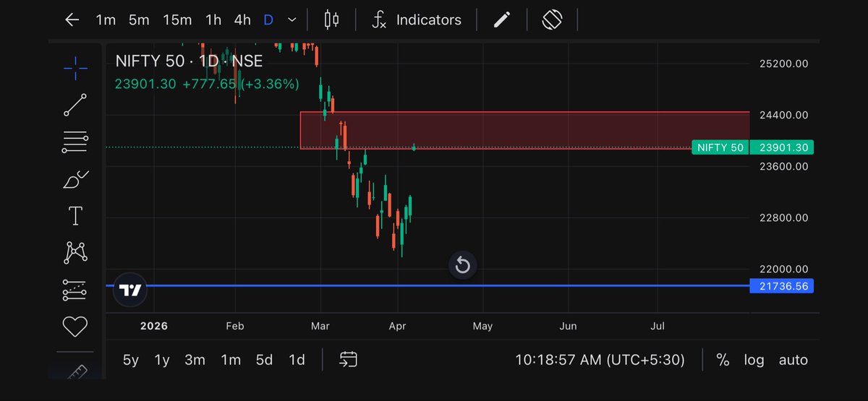The image size is (868, 401).
Task: Click the TradingView logo badge
Action: coord(130,290)
